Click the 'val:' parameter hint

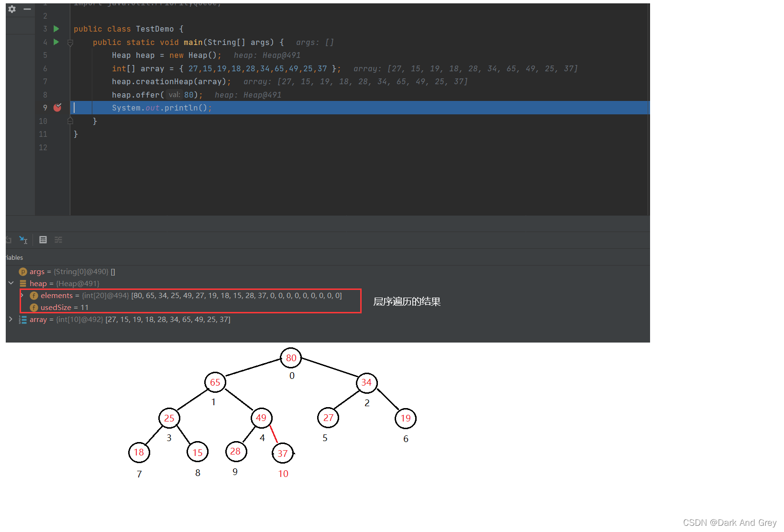point(174,95)
